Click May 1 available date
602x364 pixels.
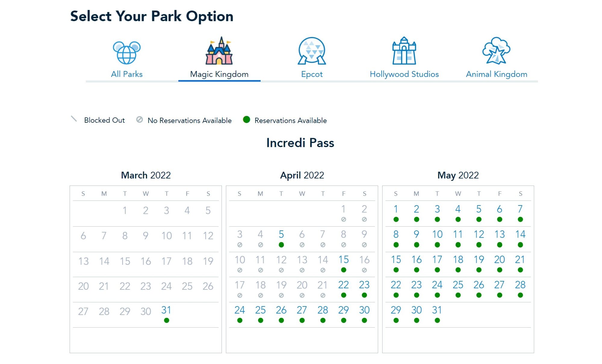(x=396, y=209)
